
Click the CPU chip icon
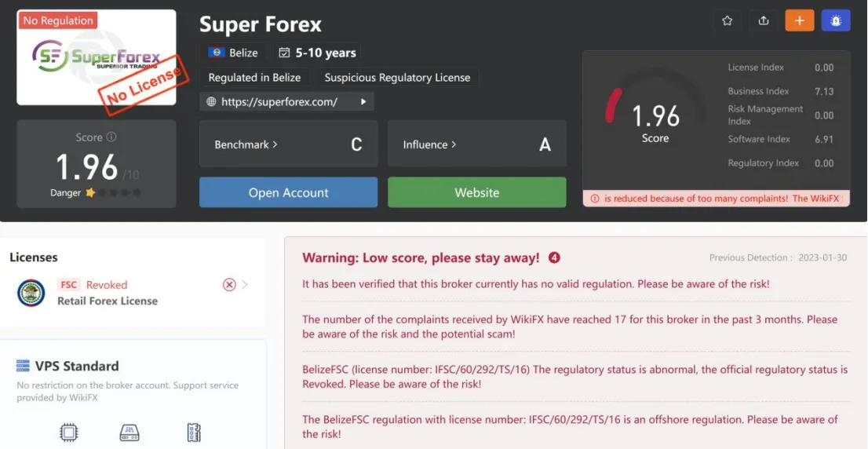tap(68, 433)
